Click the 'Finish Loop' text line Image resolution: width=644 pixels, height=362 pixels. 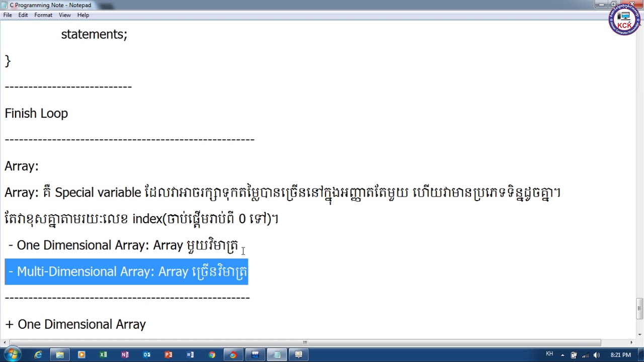coord(36,113)
